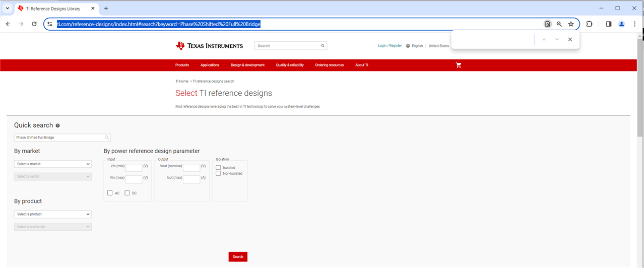Click the English language link

point(417,46)
